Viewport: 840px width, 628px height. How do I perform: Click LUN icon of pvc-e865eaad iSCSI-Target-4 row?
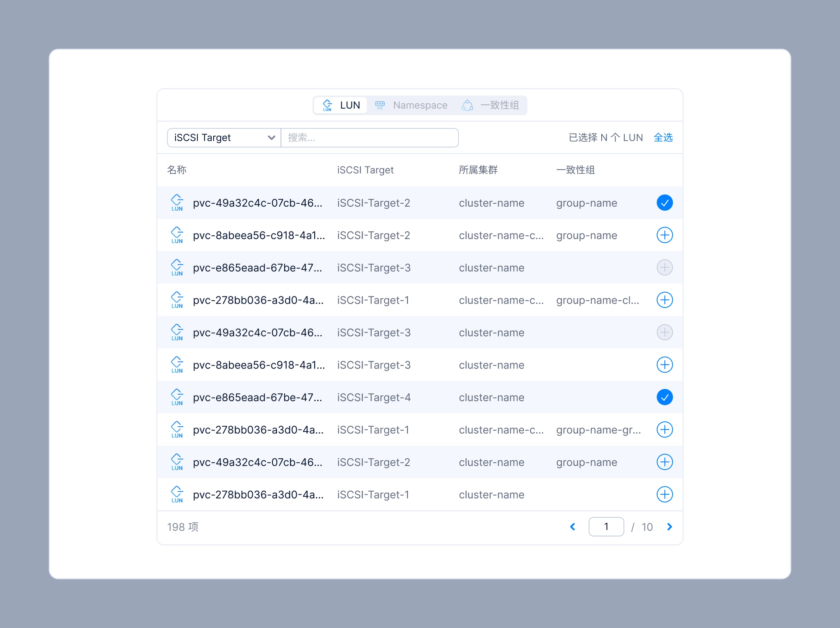[177, 397]
